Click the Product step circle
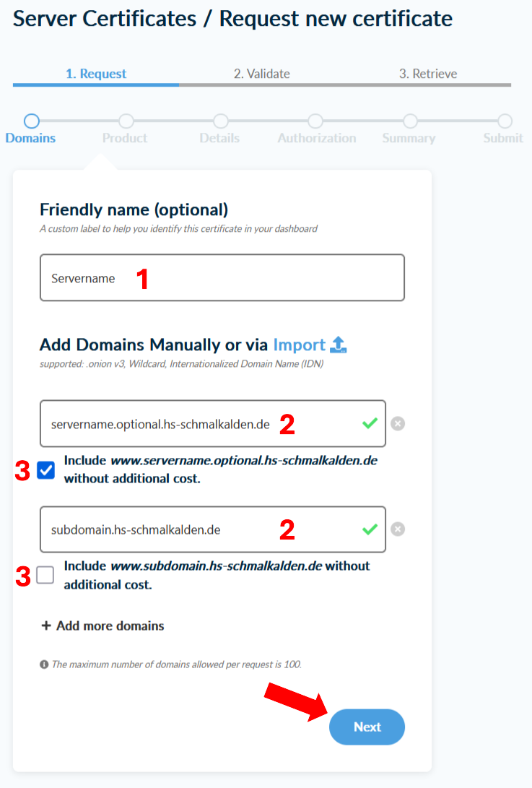The width and height of the screenshot is (532, 788). (126, 121)
